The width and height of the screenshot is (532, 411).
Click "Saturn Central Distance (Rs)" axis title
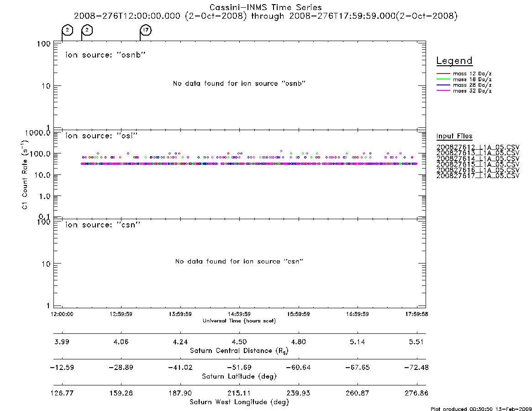pos(239,351)
